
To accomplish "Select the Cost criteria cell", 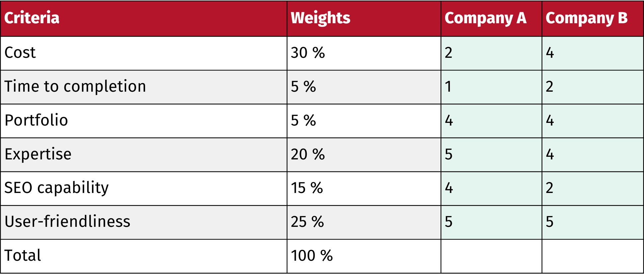I will pyautogui.click(x=144, y=53).
